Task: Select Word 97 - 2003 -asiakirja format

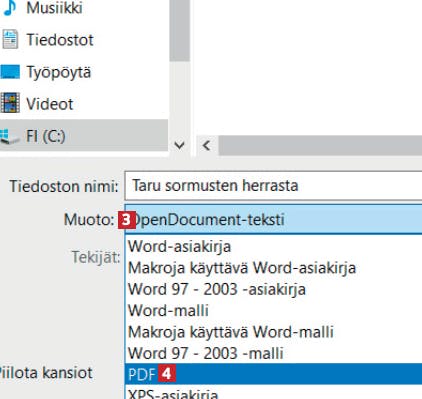Action: point(273,289)
